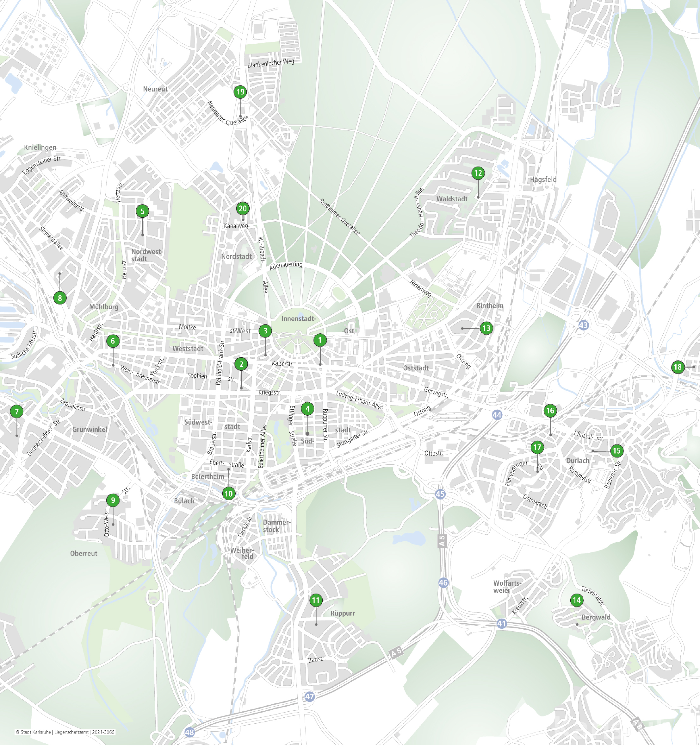The image size is (700, 749).
Task: Click marker 14 near Bergwald
Action: (x=577, y=600)
